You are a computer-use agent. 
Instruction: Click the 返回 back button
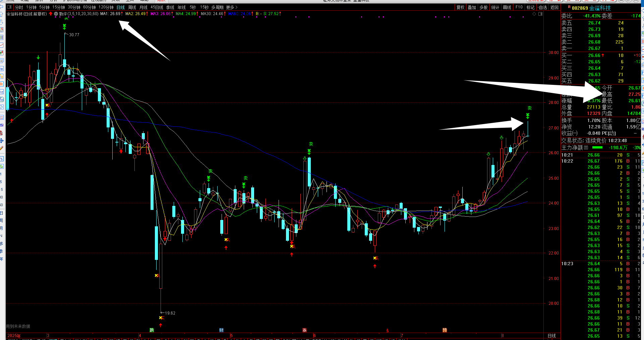[554, 7]
